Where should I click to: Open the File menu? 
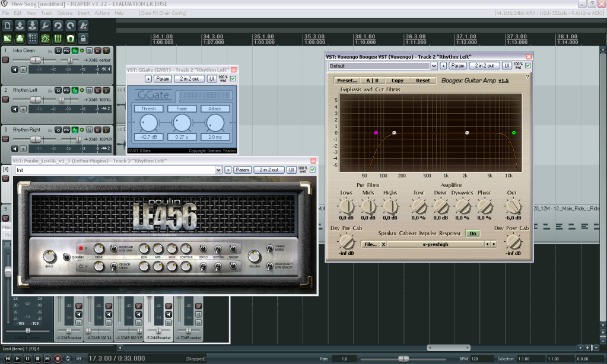[x=5, y=13]
